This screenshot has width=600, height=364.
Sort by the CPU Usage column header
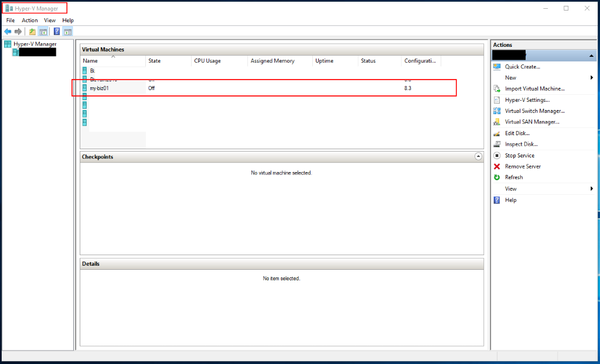[220, 61]
